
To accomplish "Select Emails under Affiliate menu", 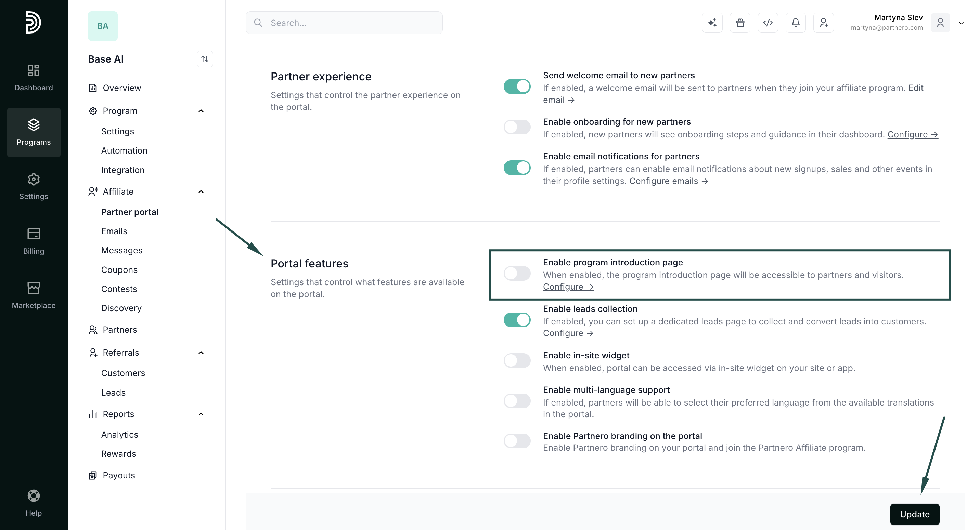I will (114, 231).
